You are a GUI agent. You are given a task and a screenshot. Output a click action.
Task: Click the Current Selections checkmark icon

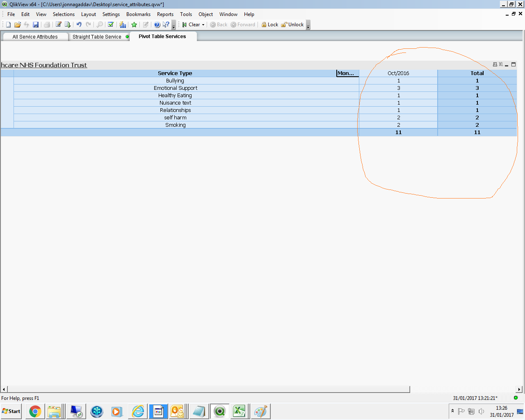pyautogui.click(x=111, y=25)
